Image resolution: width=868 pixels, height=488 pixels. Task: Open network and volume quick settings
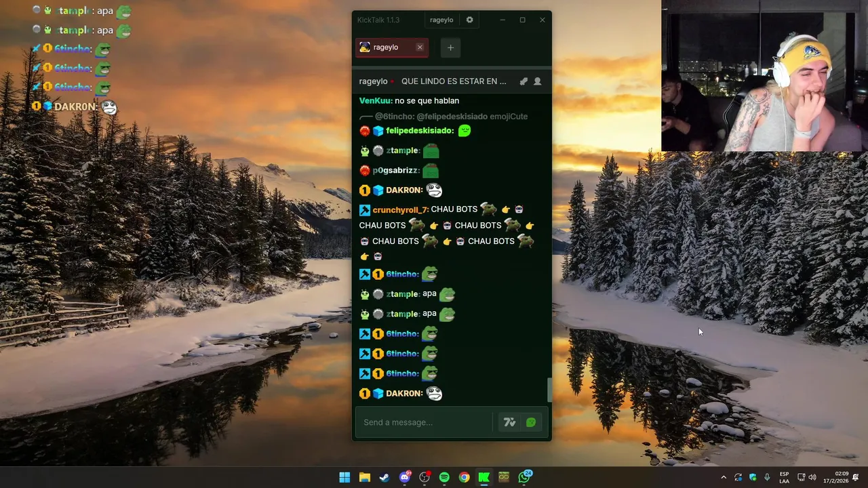(807, 478)
